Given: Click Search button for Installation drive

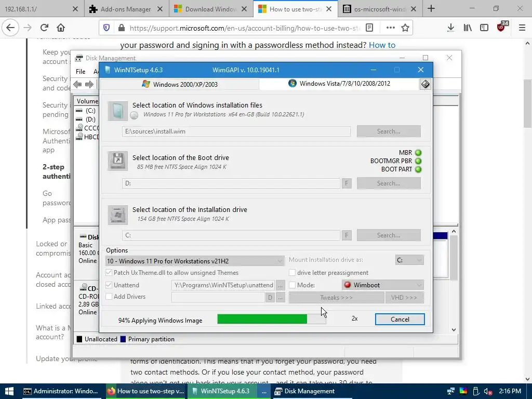Looking at the screenshot, I should tap(389, 235).
